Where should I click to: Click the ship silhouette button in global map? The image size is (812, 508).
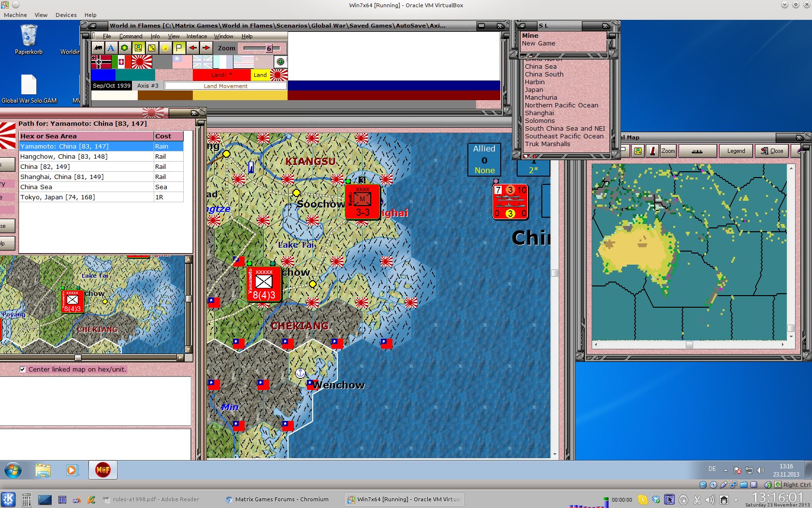(697, 151)
